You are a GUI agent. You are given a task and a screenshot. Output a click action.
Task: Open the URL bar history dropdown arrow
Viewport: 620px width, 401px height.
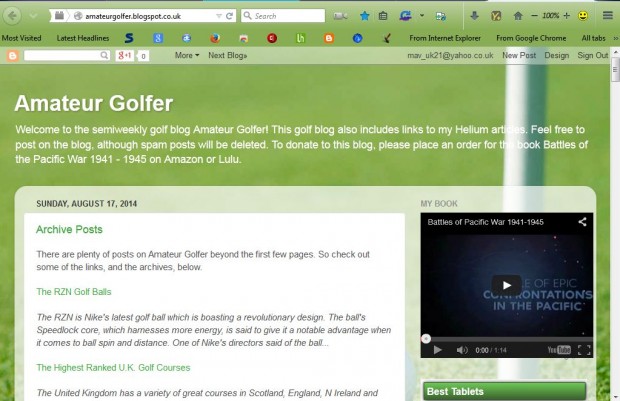click(x=218, y=16)
